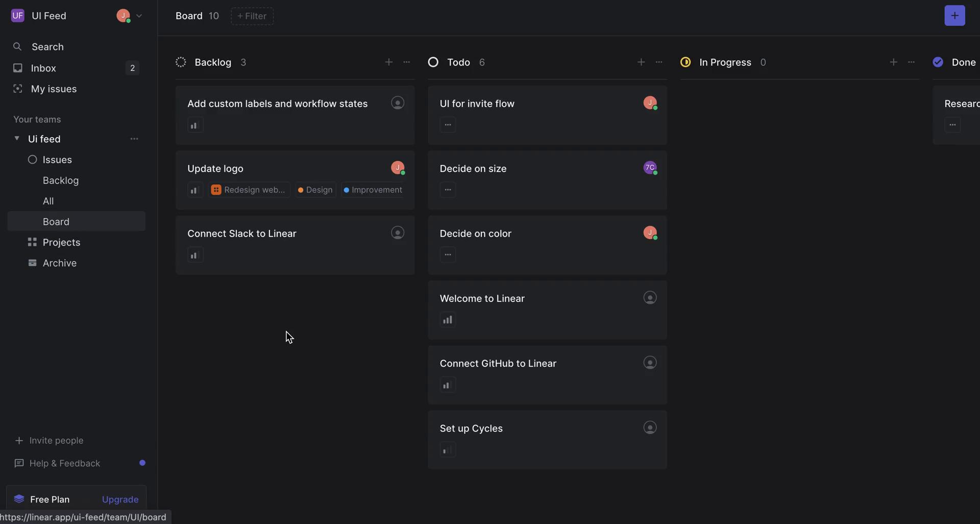Screen dimensions: 980x524
Task: Set priority on UI for invite flow card
Action: pyautogui.click(x=448, y=125)
